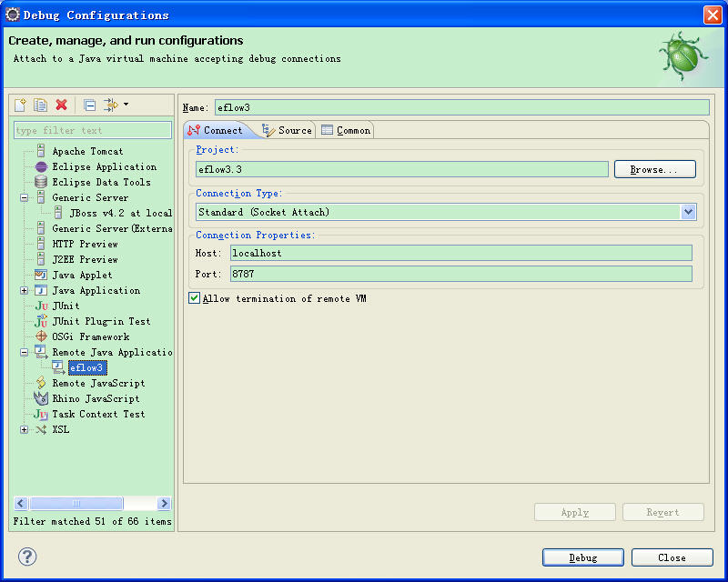Select the Eclipse Application icon
The height and width of the screenshot is (582, 728).
pos(41,166)
